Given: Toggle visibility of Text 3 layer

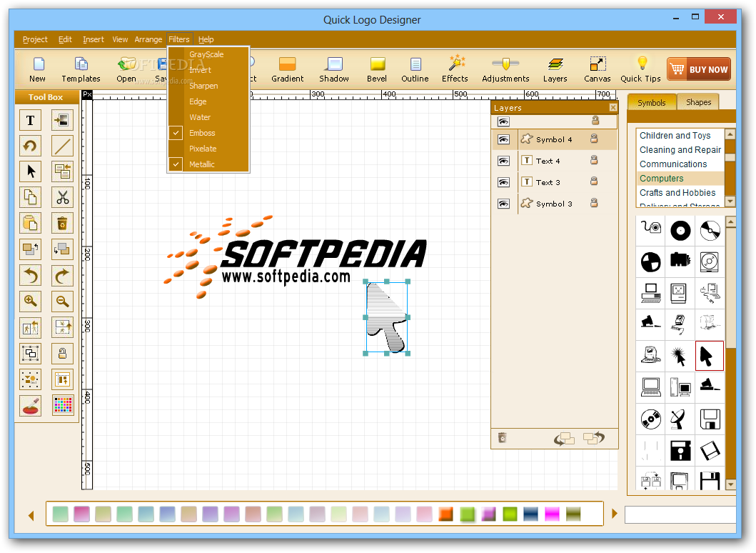Looking at the screenshot, I should pos(504,182).
